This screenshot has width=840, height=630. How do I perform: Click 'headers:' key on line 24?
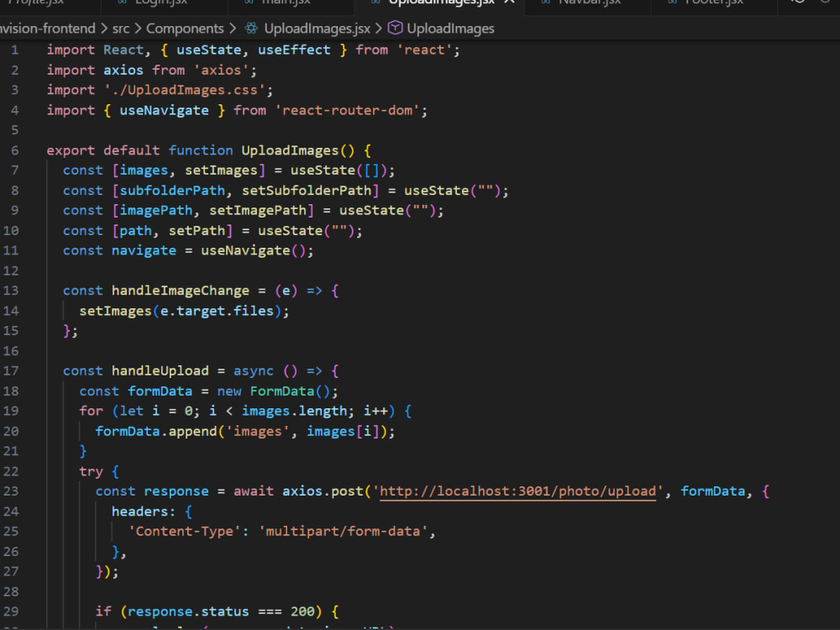(x=143, y=512)
